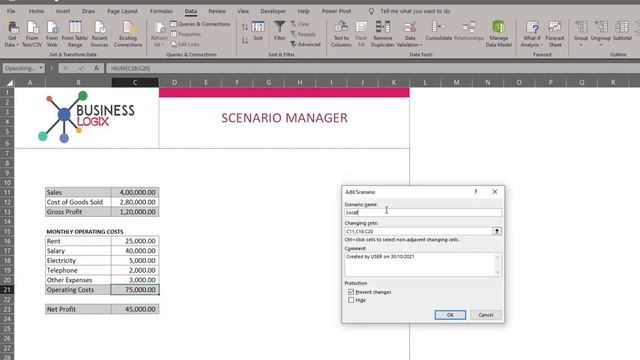Screen dimensions: 640x360
Task: Select the Salary value 40,000.00 cell
Action: 135,251
